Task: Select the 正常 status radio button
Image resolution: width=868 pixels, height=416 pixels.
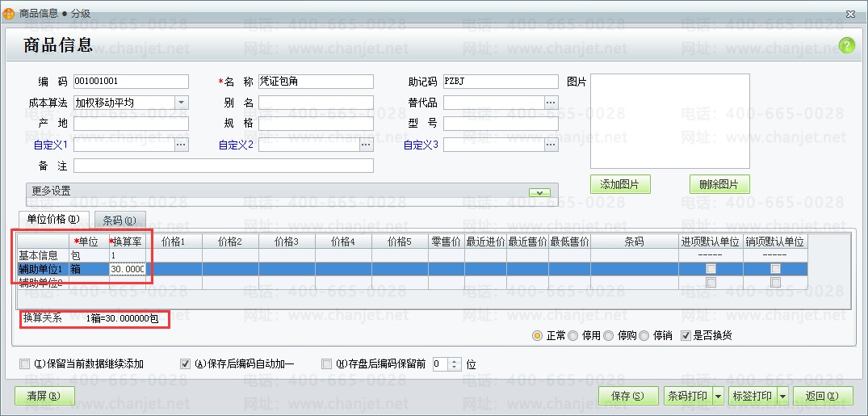Action: coord(537,336)
